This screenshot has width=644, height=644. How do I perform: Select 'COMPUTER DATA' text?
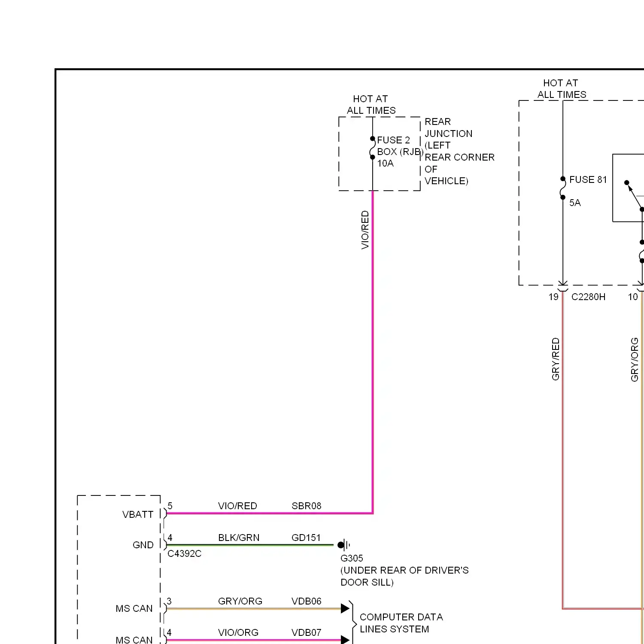coord(401,617)
